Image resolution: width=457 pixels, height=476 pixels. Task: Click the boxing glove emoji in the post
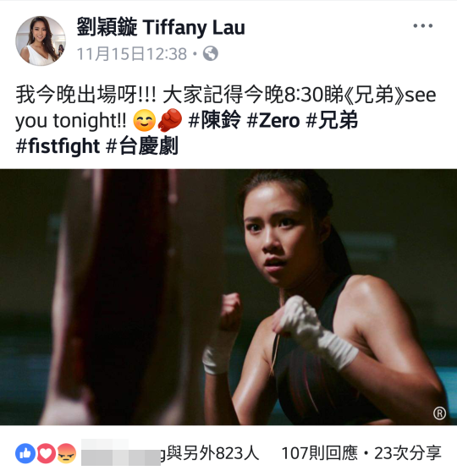point(170,120)
